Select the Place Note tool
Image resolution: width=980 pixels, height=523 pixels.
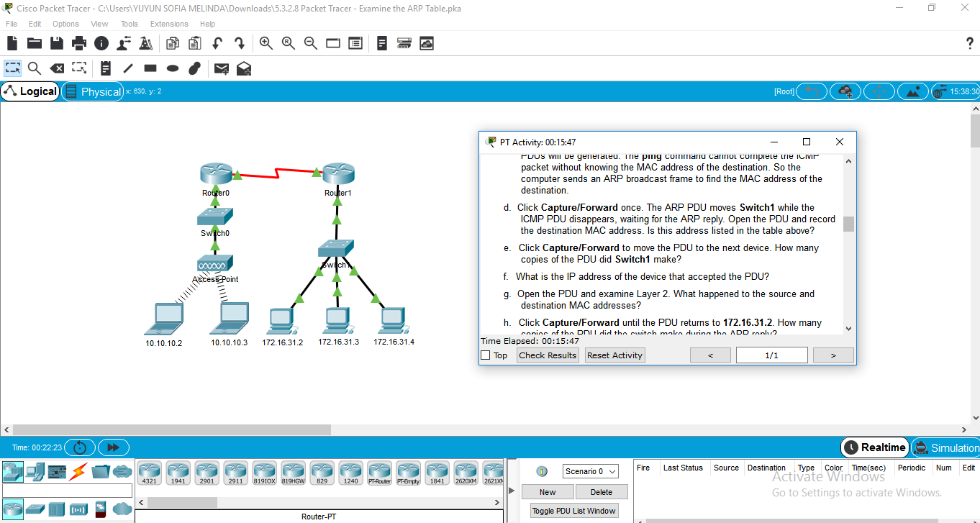(x=105, y=68)
